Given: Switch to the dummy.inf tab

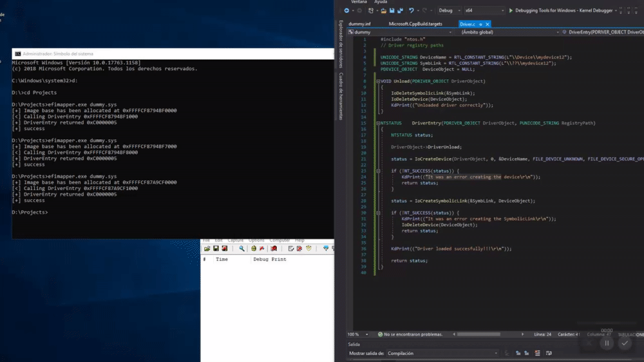Looking at the screenshot, I should (359, 24).
